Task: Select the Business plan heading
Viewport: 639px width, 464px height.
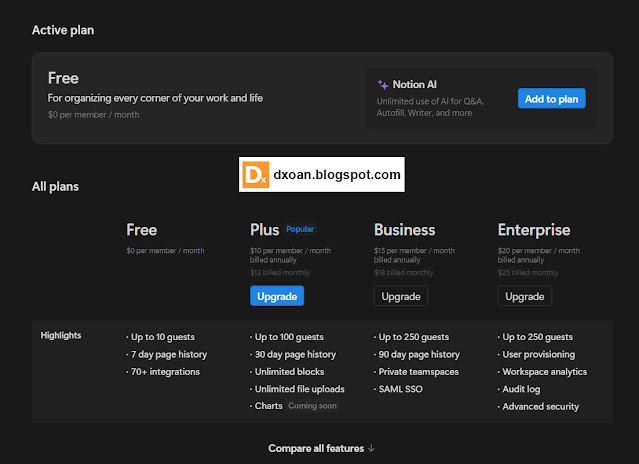Action: [x=405, y=230]
